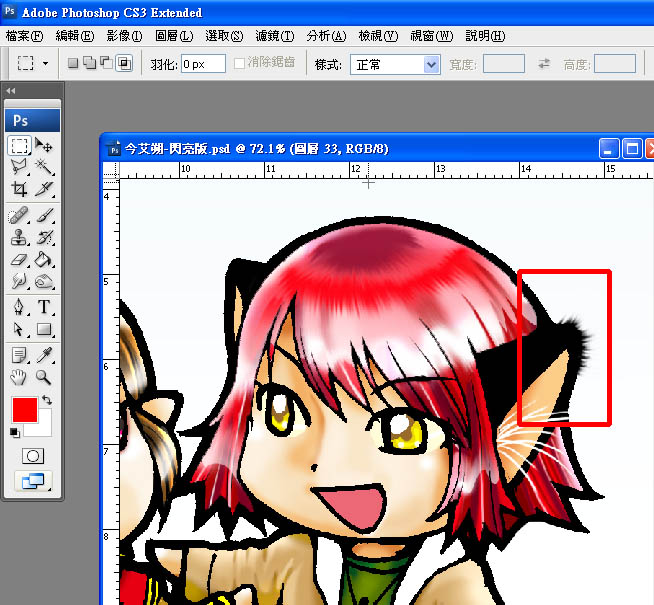The width and height of the screenshot is (654, 605).
Task: Maximize the document window
Action: (632, 148)
